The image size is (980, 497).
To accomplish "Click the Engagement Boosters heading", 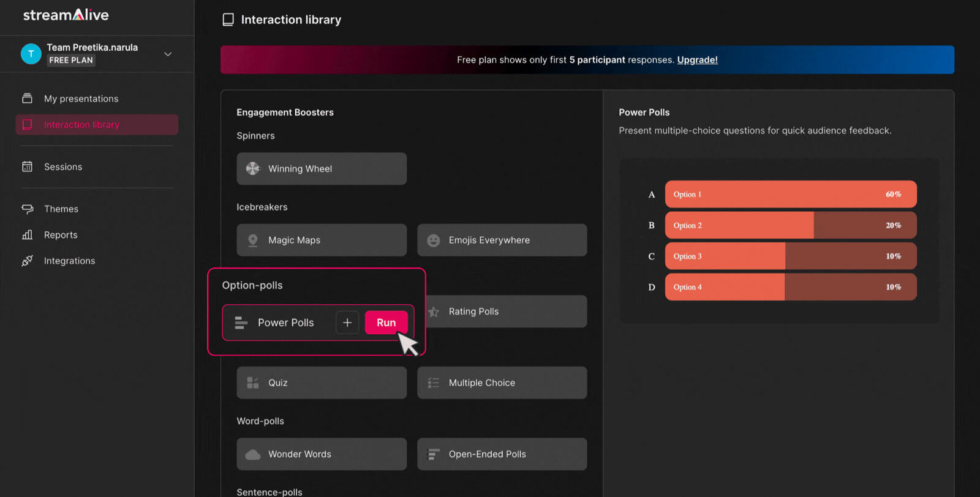I will pos(285,112).
